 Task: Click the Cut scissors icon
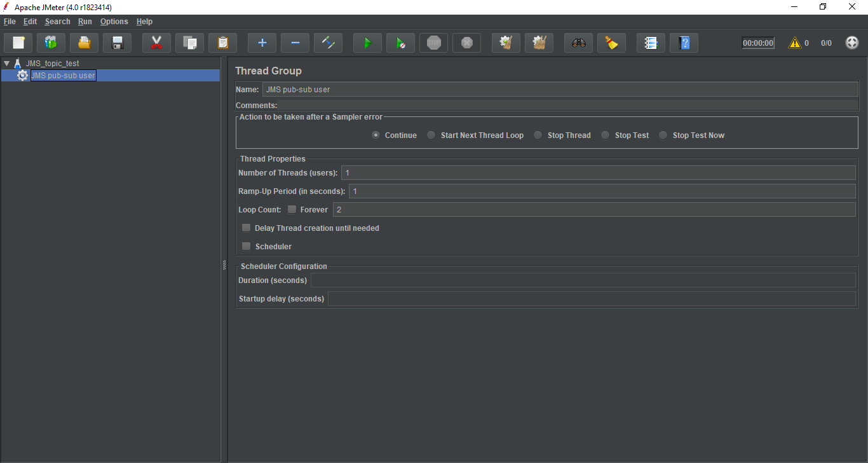[156, 43]
